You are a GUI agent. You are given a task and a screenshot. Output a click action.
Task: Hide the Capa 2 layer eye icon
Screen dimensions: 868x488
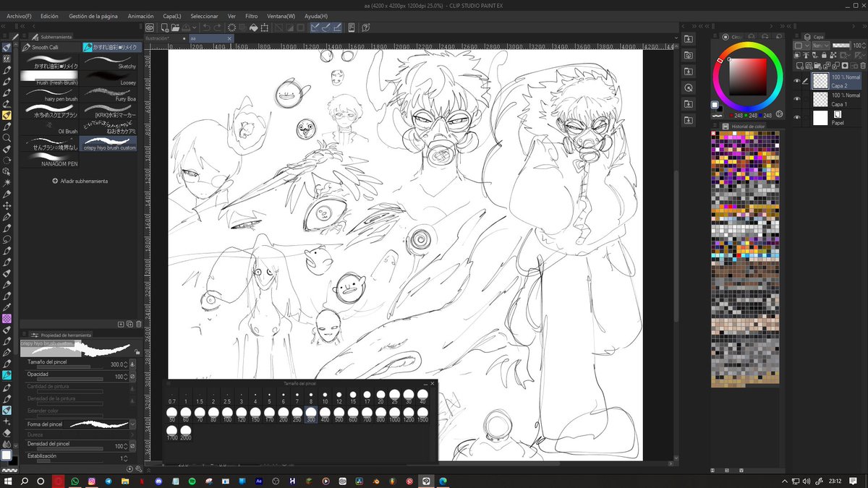click(798, 81)
